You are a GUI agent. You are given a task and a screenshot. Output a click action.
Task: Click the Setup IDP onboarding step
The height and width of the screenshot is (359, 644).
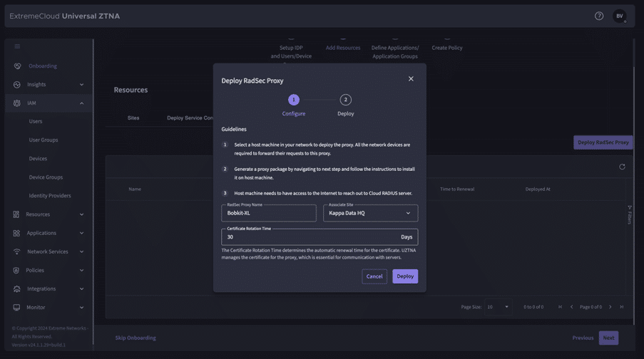click(x=291, y=52)
